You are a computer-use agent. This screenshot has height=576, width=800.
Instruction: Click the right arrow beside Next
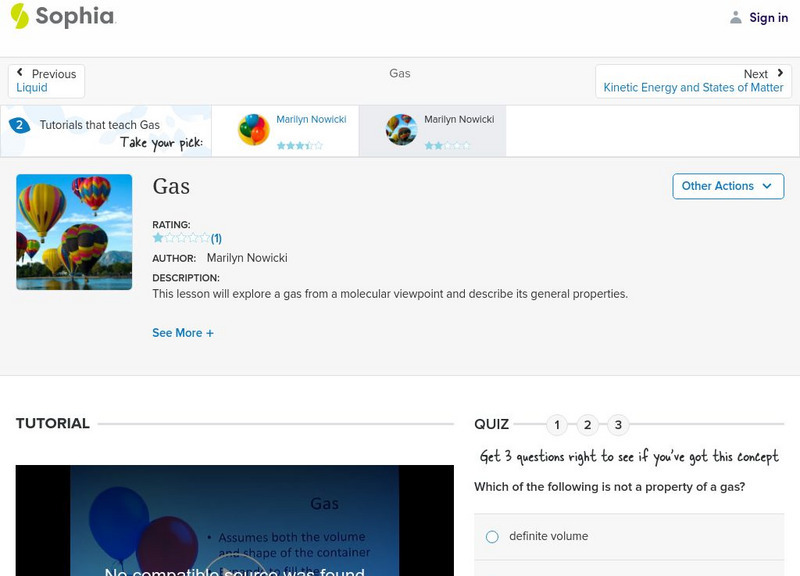point(780,73)
